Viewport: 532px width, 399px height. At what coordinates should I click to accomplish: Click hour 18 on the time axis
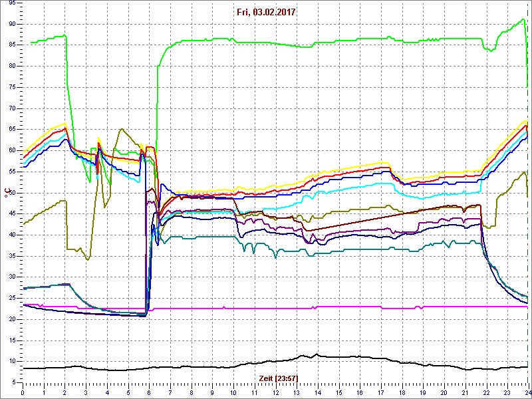tap(402, 392)
